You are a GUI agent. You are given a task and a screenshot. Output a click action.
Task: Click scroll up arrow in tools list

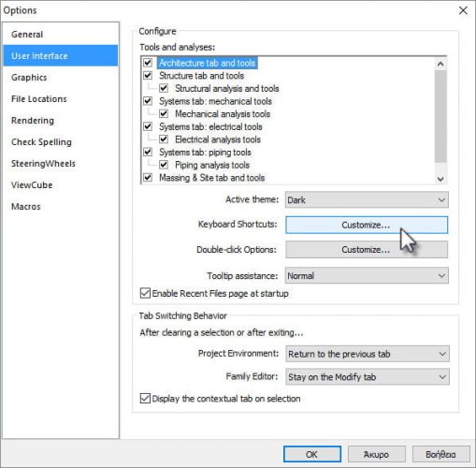440,65
